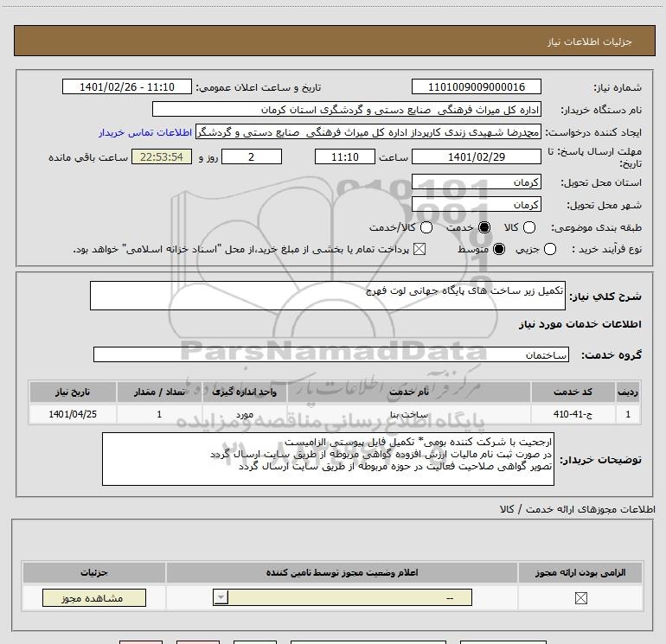The width and height of the screenshot is (666, 644).
Task: Click the remaining time counter 22:53:54
Action: 162,156
